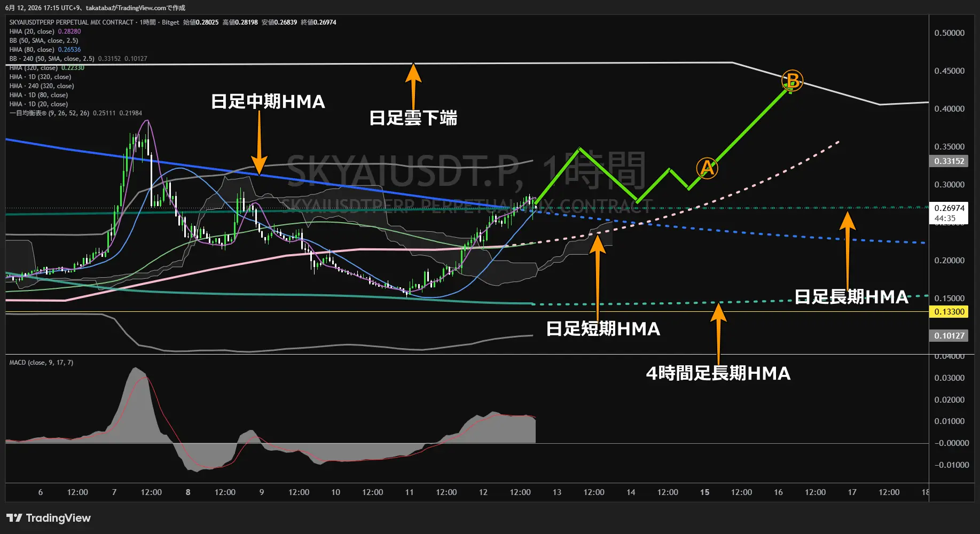This screenshot has height=534, width=980.
Task: Select the HMA · 1D (80, close) legend row
Action: tap(38, 95)
